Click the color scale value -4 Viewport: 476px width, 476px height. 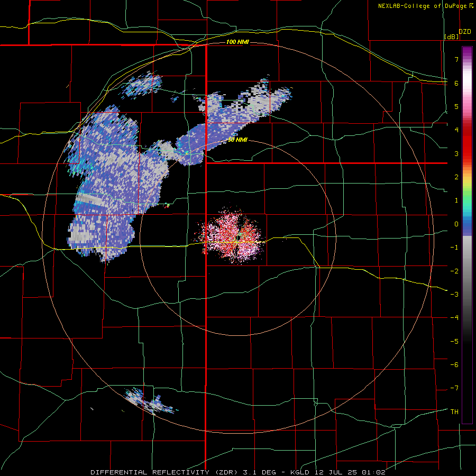[454, 318]
